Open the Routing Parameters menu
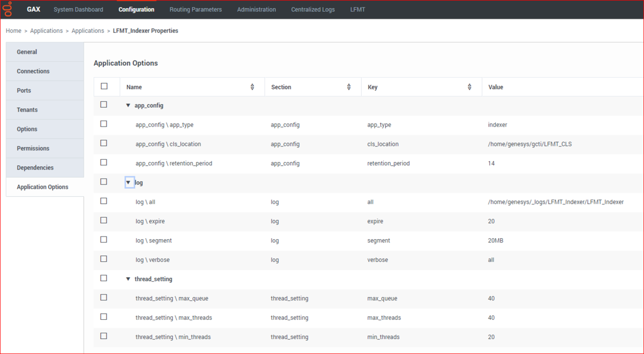The height and width of the screenshot is (354, 644). [195, 10]
